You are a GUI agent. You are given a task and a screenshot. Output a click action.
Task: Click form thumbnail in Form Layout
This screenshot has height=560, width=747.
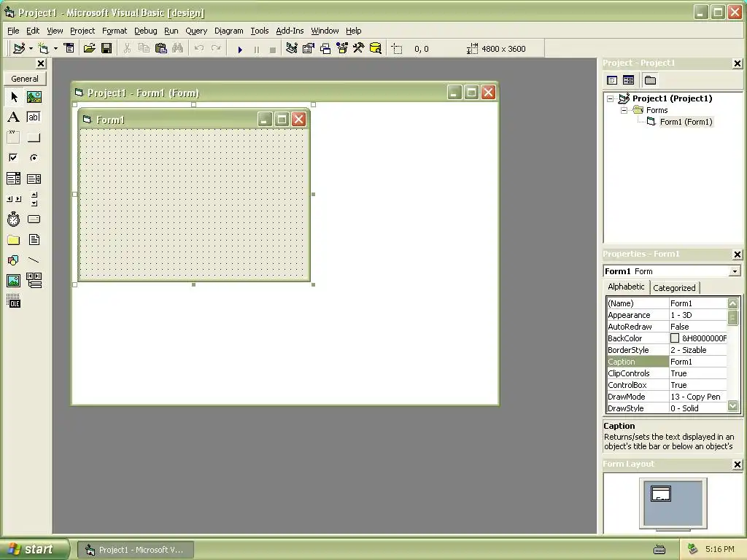661,494
